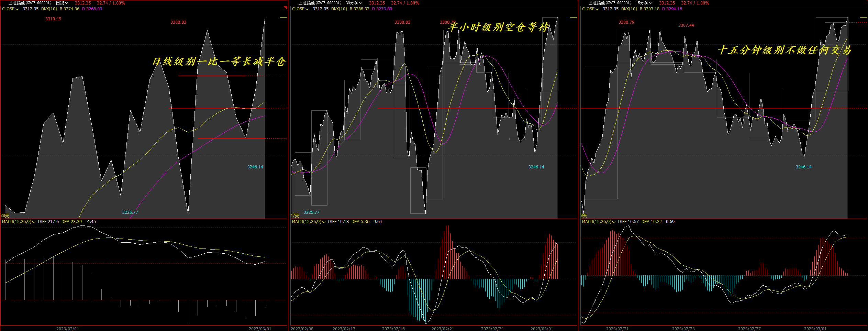868x331 pixels.
Task: Click the 17天 range label
Action: click(295, 216)
